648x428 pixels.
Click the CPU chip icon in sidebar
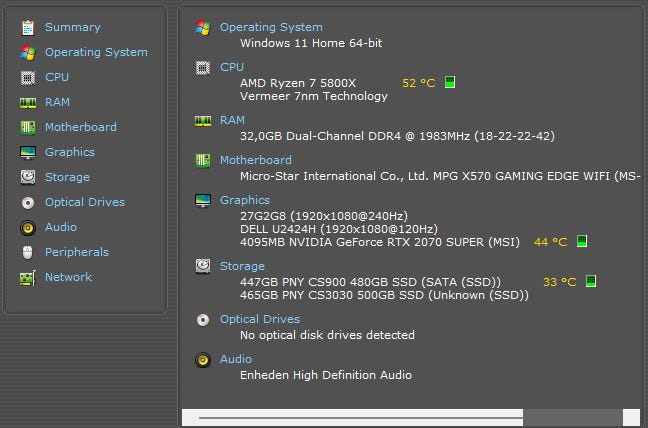28,77
